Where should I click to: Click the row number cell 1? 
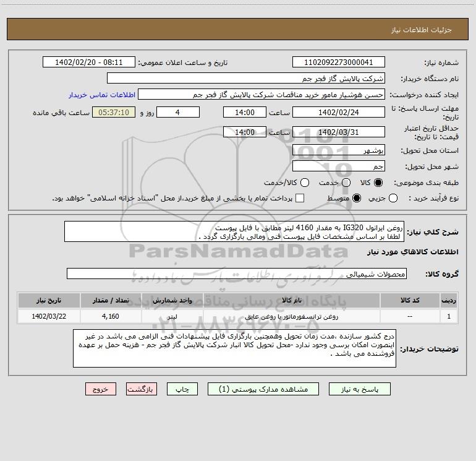pos(449,316)
